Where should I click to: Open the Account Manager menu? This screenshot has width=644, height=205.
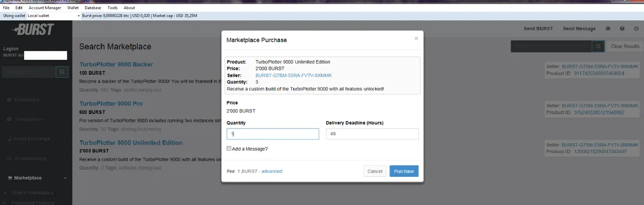[x=45, y=8]
